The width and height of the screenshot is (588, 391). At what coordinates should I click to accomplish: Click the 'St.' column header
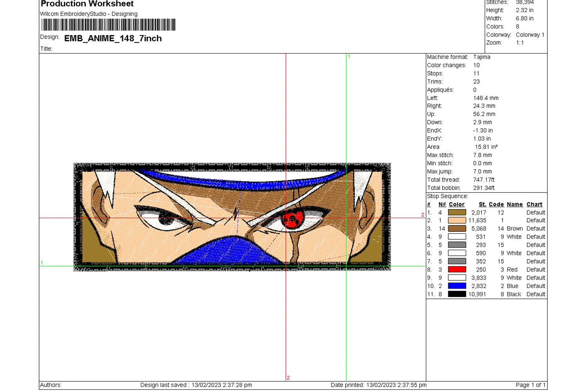coord(482,204)
